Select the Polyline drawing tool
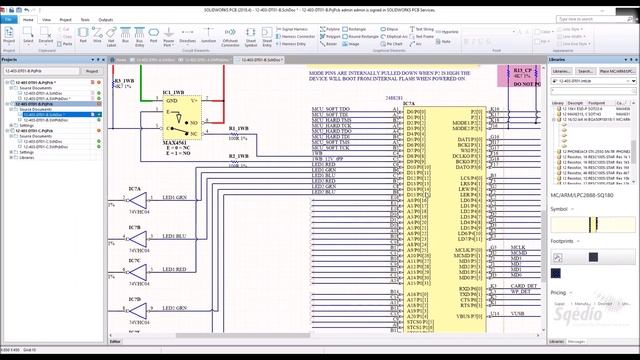 click(x=330, y=29)
